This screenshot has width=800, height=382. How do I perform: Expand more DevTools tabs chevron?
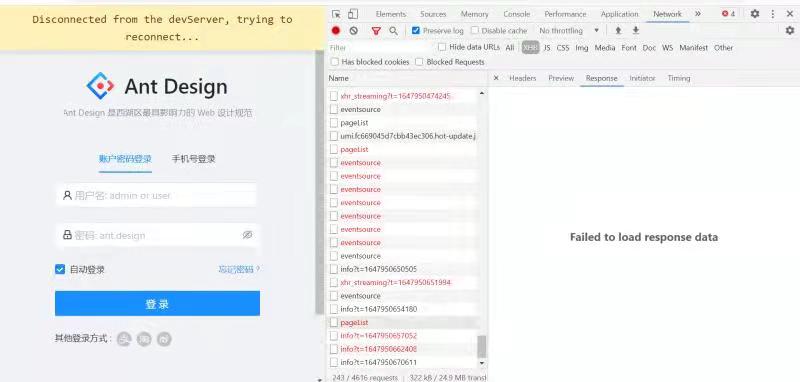click(697, 14)
